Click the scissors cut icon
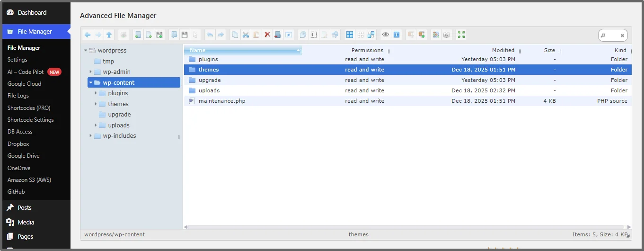This screenshot has width=644, height=251. point(246,35)
